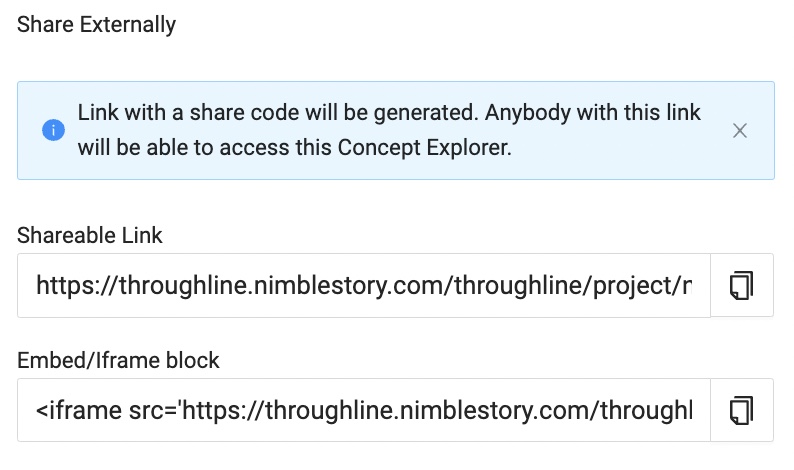The width and height of the screenshot is (794, 470).
Task: Dismiss the share code info alert
Action: click(x=740, y=130)
